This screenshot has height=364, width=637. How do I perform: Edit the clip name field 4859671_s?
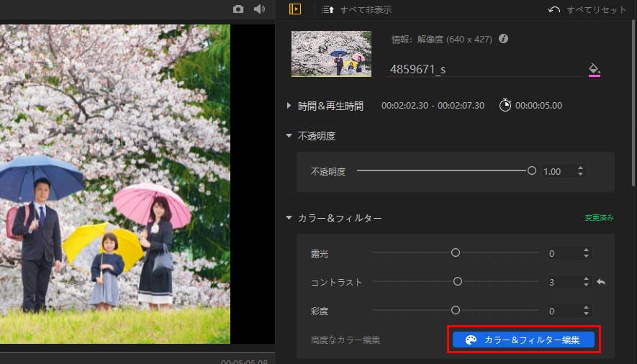click(x=484, y=69)
